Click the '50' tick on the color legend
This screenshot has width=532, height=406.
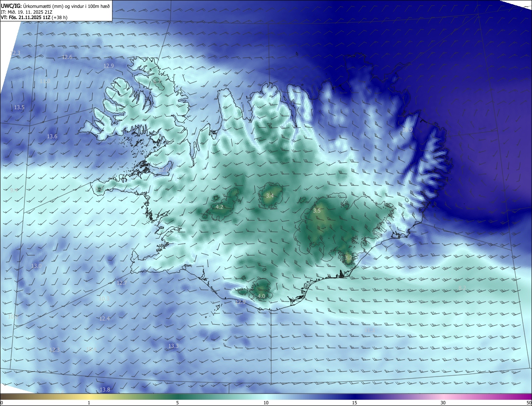pos(529,403)
